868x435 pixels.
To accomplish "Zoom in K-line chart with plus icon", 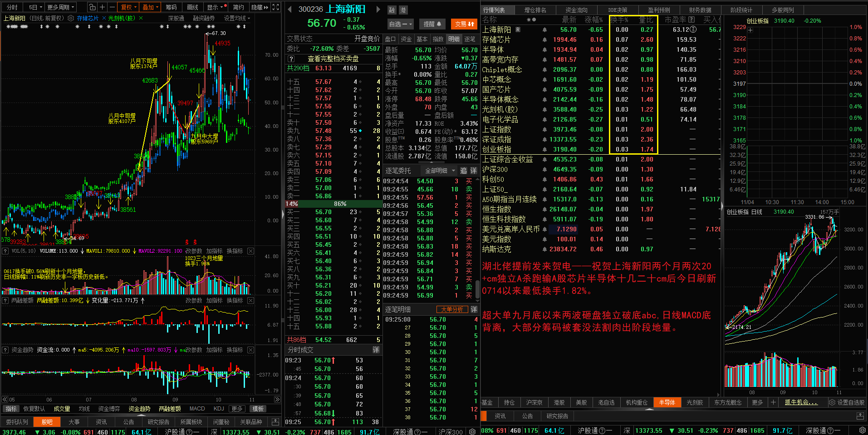I will pyautogui.click(x=102, y=7).
